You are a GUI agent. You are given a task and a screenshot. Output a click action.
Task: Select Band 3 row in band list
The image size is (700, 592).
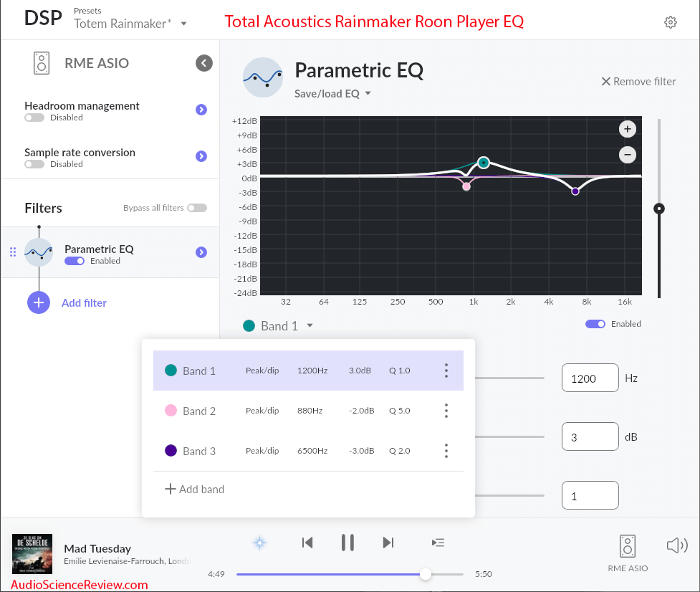[x=308, y=451]
